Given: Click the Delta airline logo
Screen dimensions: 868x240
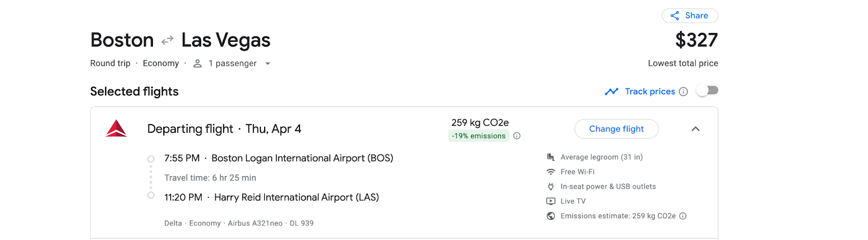Looking at the screenshot, I should point(116,129).
